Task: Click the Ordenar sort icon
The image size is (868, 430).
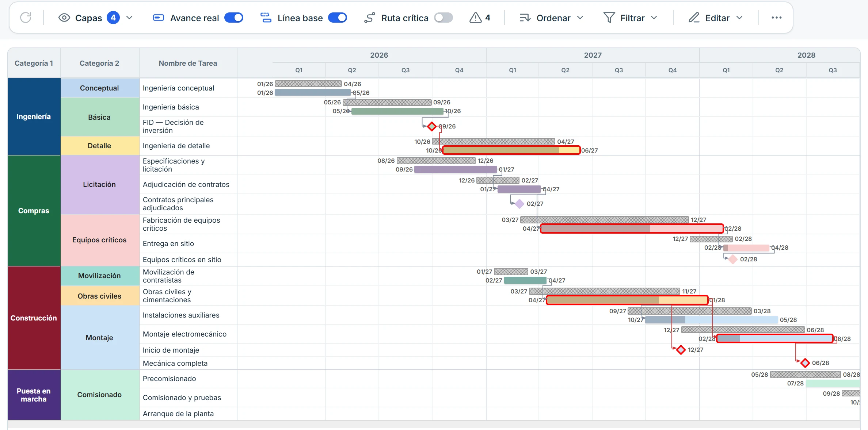Action: click(x=525, y=18)
